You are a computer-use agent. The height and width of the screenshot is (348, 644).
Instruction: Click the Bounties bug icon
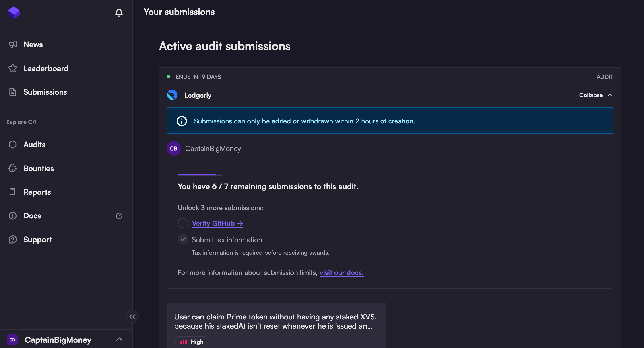[12, 168]
